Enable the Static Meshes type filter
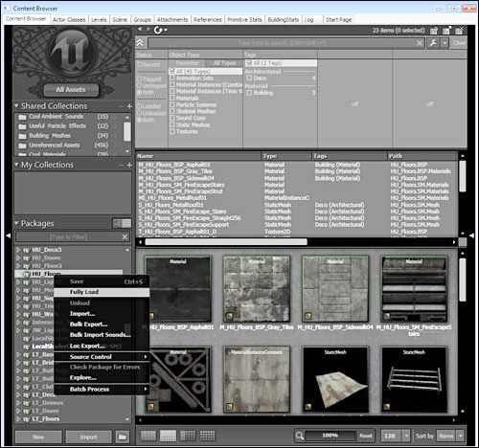This screenshot has height=448, width=479. tap(172, 124)
